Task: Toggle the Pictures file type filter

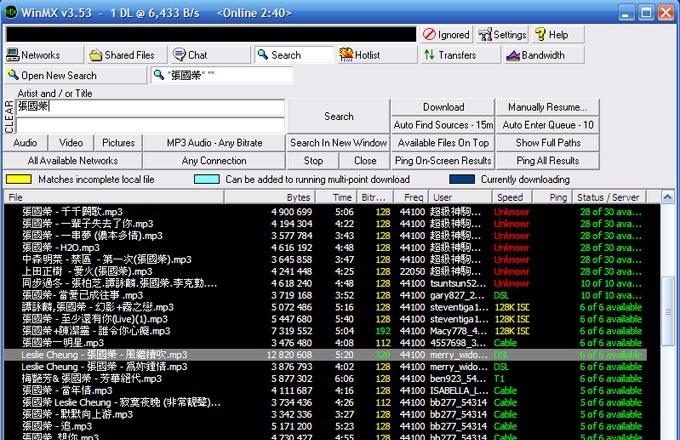Action: pyautogui.click(x=118, y=143)
